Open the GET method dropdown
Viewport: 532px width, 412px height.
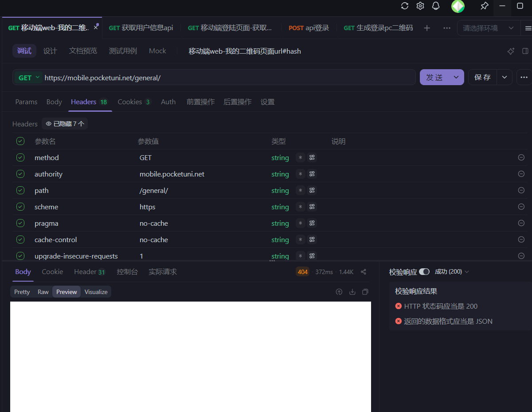click(x=29, y=78)
